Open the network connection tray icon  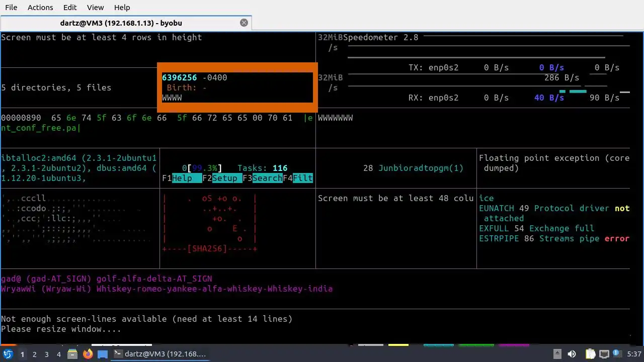(x=604, y=354)
